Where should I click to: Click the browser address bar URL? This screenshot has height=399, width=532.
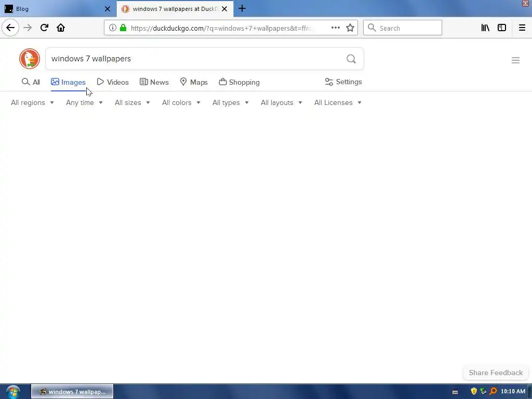tap(220, 28)
